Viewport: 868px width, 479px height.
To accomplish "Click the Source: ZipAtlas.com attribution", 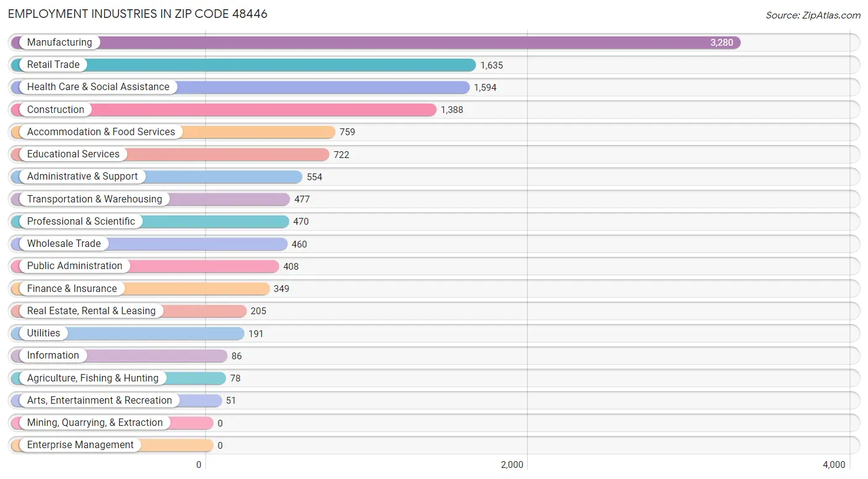I will tap(813, 15).
